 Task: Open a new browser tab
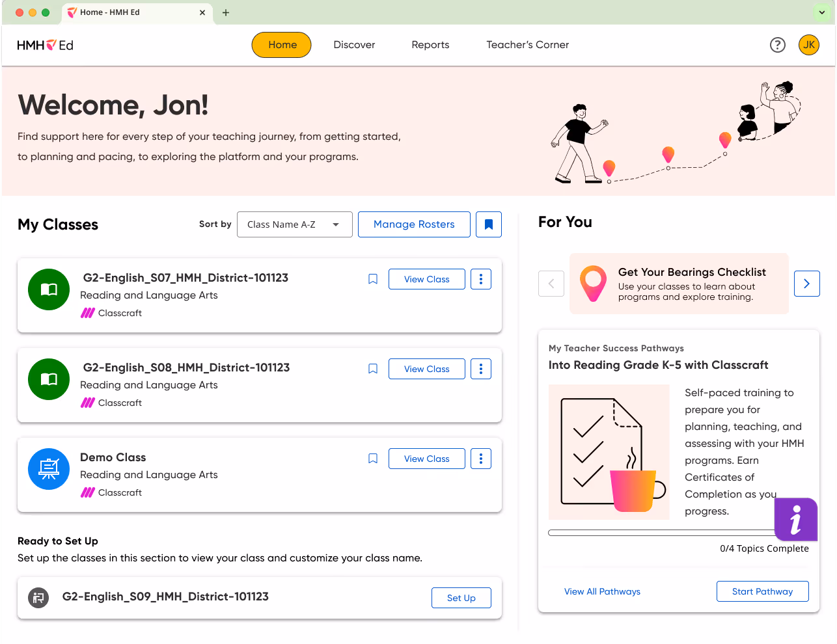click(x=226, y=12)
